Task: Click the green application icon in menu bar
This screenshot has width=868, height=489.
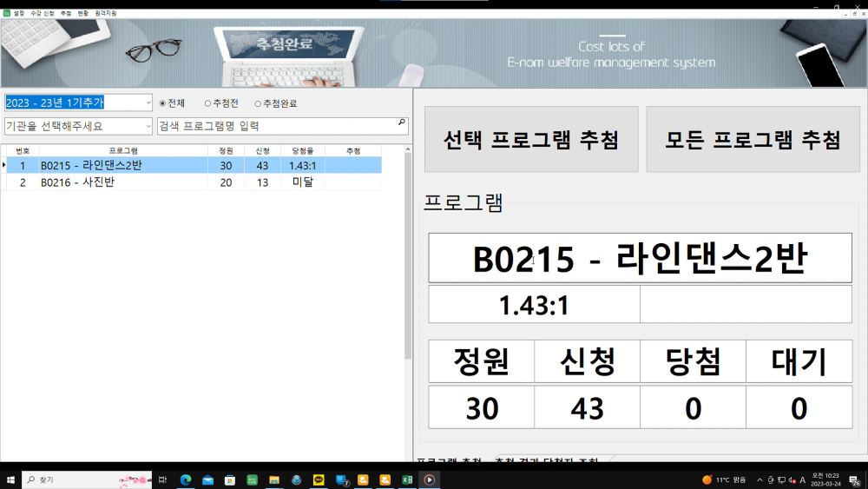Action: tap(7, 13)
